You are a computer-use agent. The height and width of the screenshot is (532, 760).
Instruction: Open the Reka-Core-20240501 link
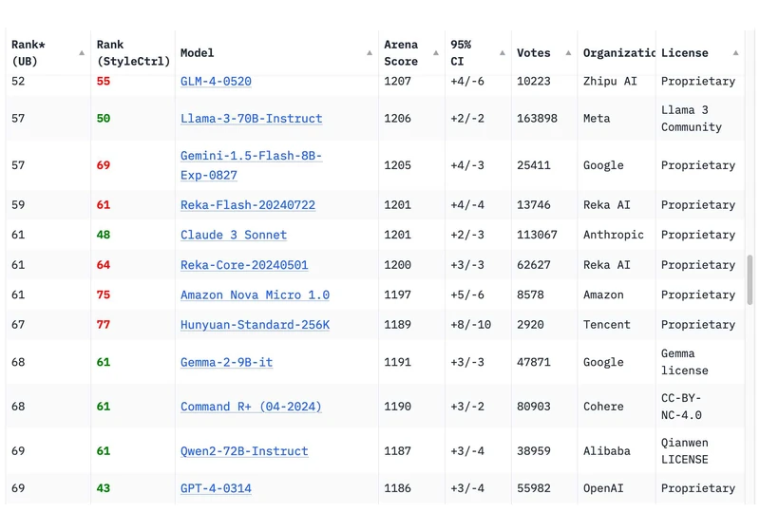coord(244,265)
